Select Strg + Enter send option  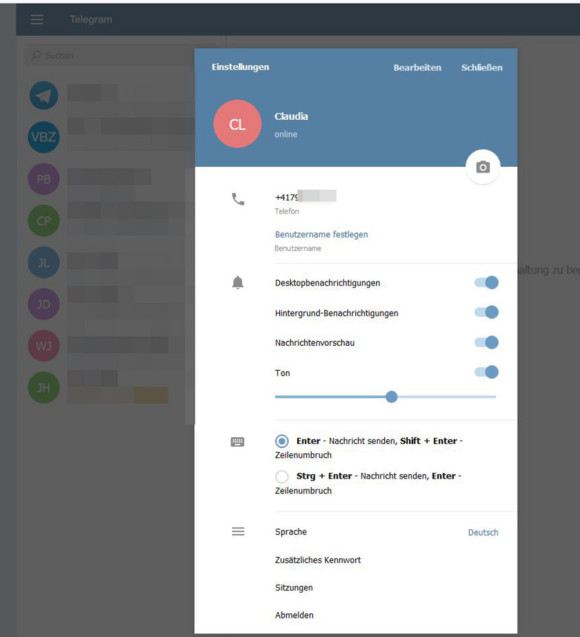click(282, 476)
